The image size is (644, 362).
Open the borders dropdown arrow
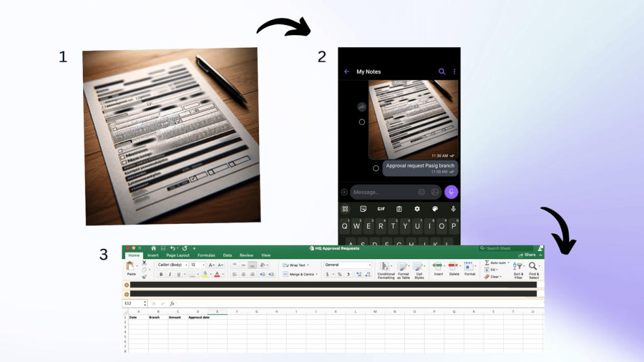(198, 274)
